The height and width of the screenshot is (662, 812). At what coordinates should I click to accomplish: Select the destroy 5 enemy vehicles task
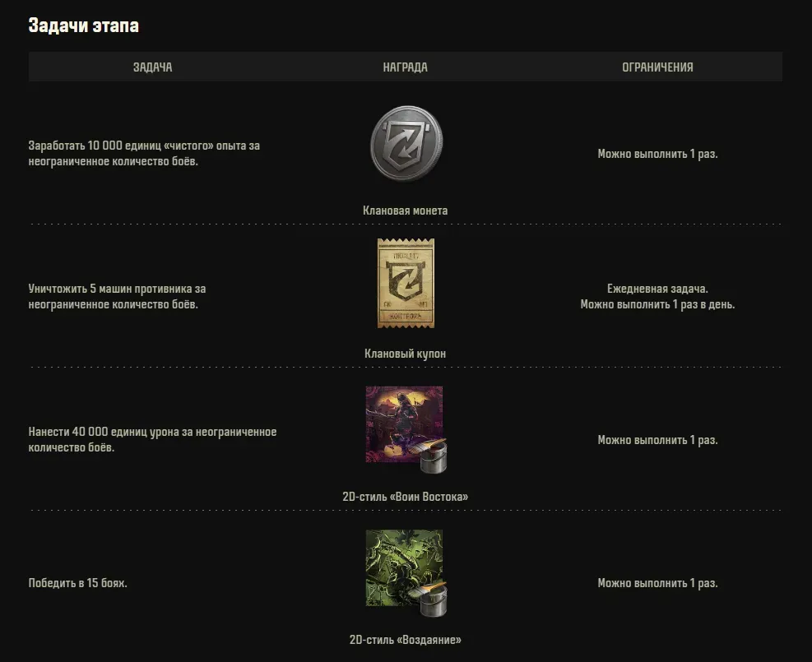coord(117,297)
